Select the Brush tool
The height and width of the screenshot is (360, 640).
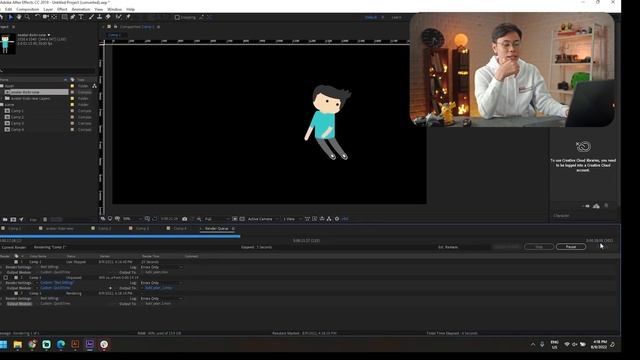91,17
